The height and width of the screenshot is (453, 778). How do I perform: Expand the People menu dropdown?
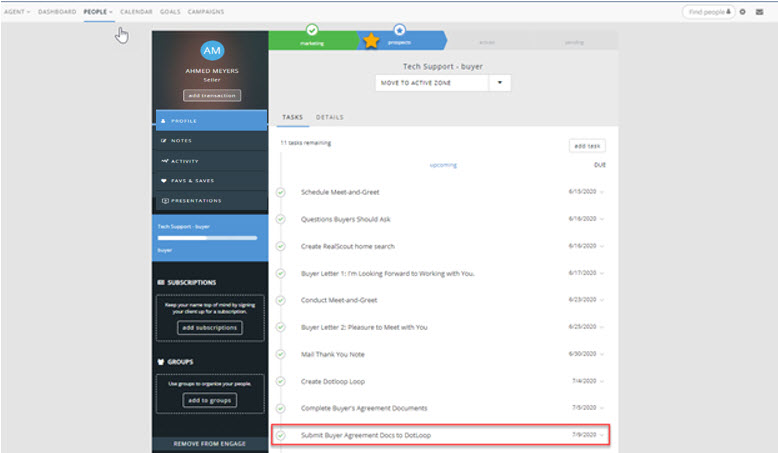98,11
